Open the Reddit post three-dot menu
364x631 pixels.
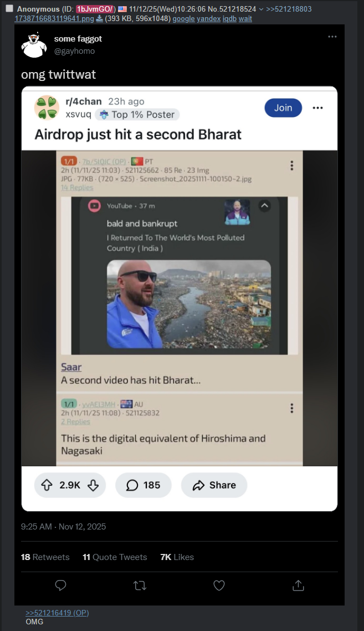[318, 108]
